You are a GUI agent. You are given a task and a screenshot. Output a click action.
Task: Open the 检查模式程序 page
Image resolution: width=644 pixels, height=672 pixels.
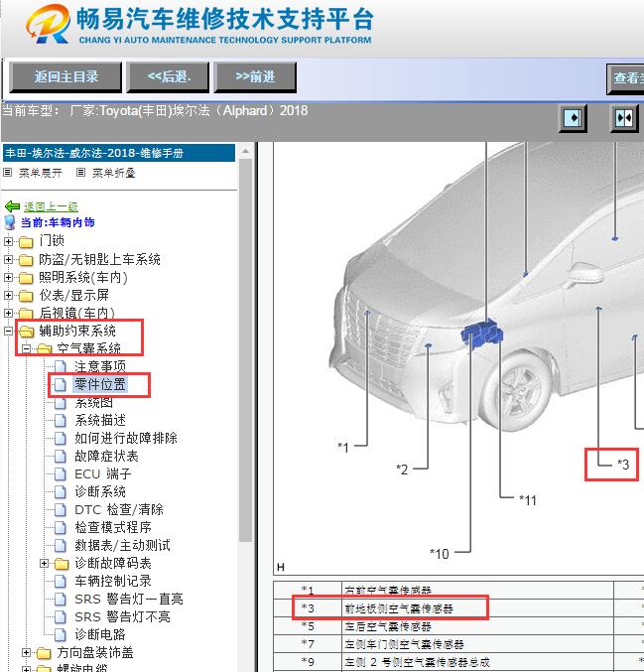pos(113,527)
